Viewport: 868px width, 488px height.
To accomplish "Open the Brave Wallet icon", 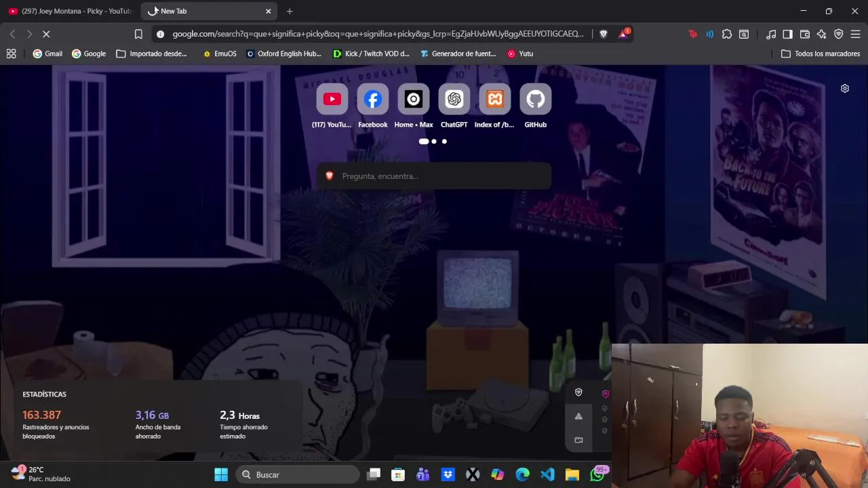I will (805, 34).
